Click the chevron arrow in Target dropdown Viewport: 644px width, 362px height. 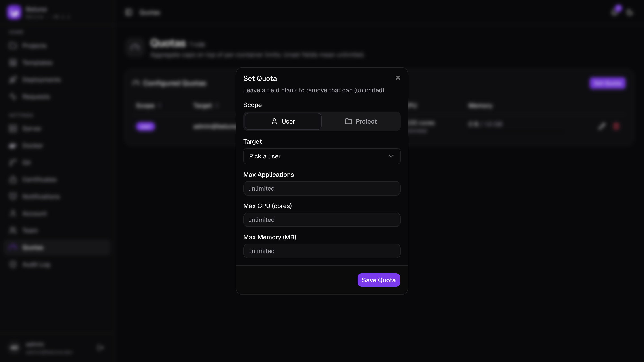point(391,156)
